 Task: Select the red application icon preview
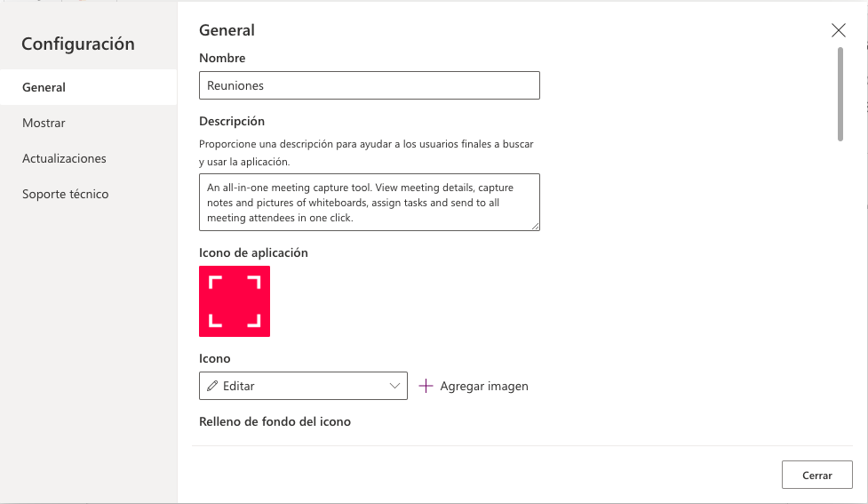(x=235, y=301)
